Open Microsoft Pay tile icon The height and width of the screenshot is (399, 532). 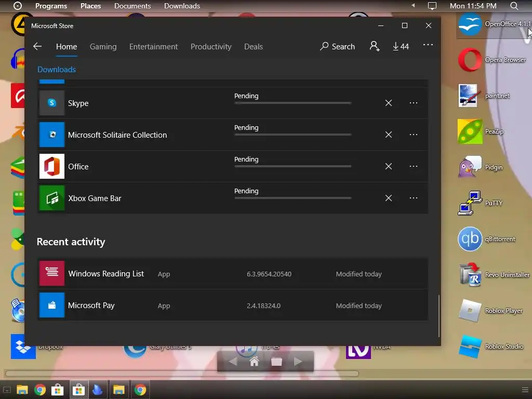52,305
